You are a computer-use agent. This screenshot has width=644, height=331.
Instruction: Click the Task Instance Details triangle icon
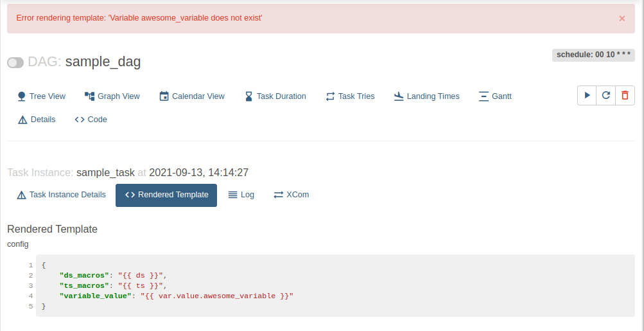click(x=21, y=195)
